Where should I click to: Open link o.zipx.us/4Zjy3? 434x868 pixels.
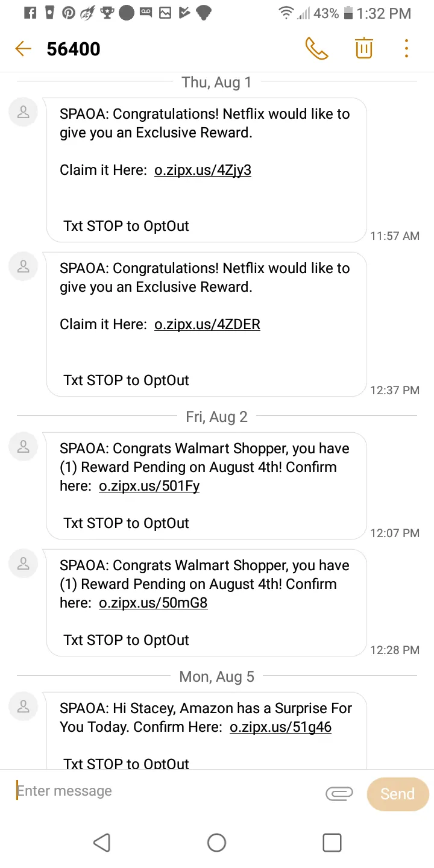click(203, 170)
